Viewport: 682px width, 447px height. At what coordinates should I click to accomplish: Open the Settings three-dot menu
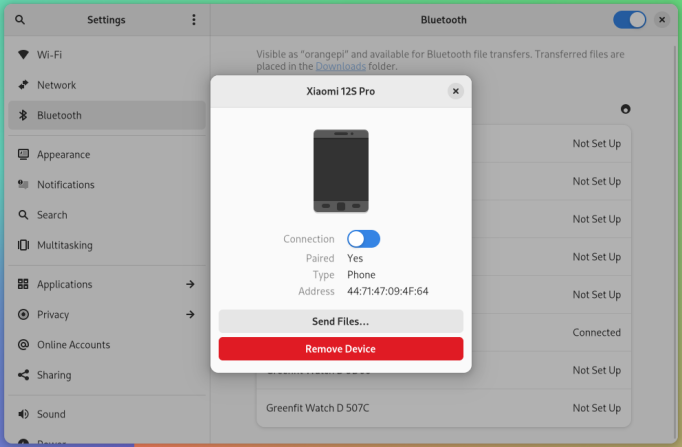194,20
